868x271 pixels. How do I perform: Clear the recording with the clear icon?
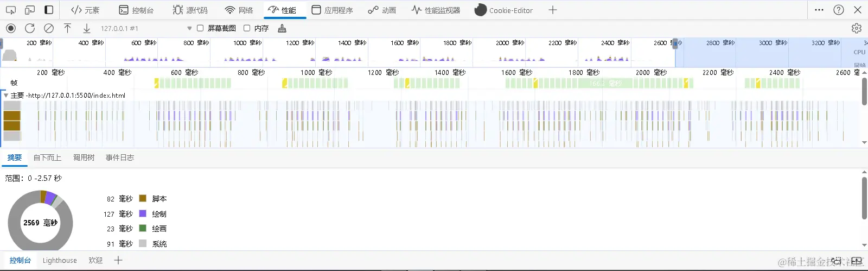pyautogui.click(x=49, y=28)
